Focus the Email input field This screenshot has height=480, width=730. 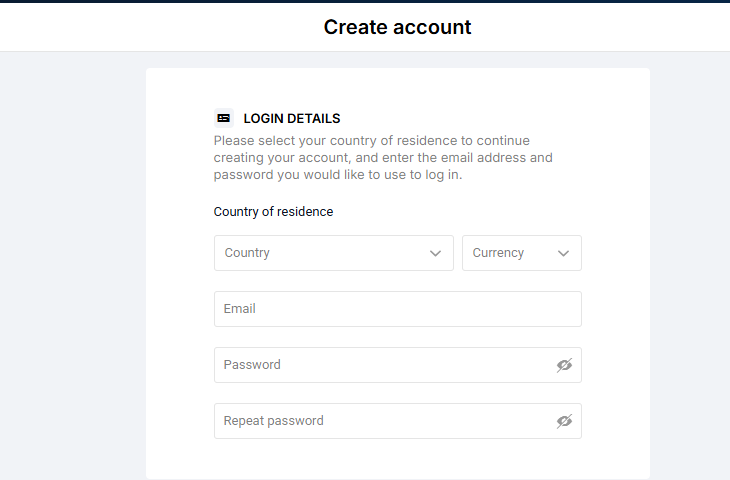pos(397,309)
